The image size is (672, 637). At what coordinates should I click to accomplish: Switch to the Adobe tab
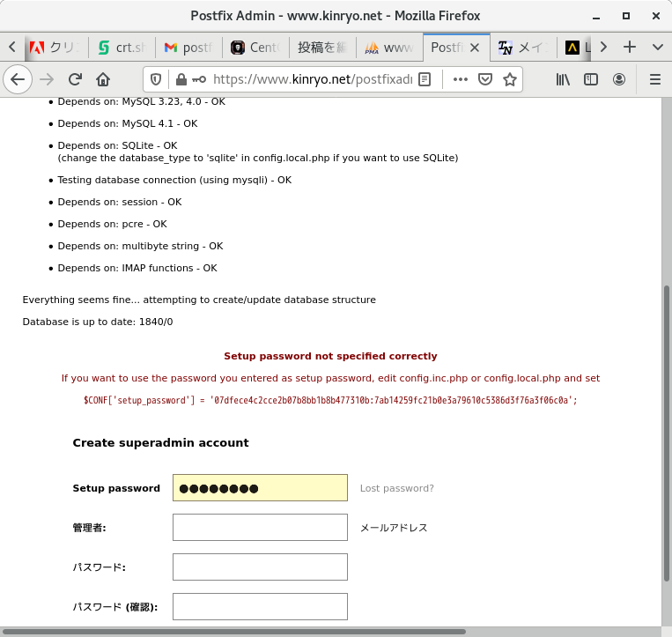[x=55, y=48]
